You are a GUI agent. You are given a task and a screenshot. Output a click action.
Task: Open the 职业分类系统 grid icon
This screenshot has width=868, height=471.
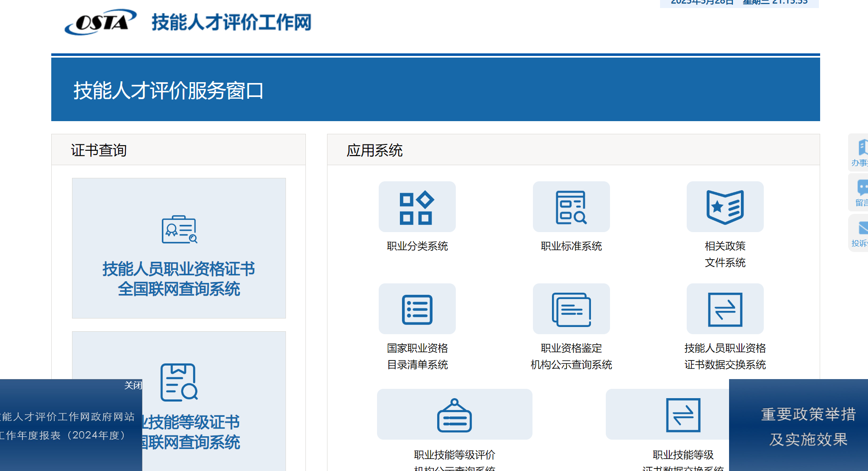tap(417, 207)
